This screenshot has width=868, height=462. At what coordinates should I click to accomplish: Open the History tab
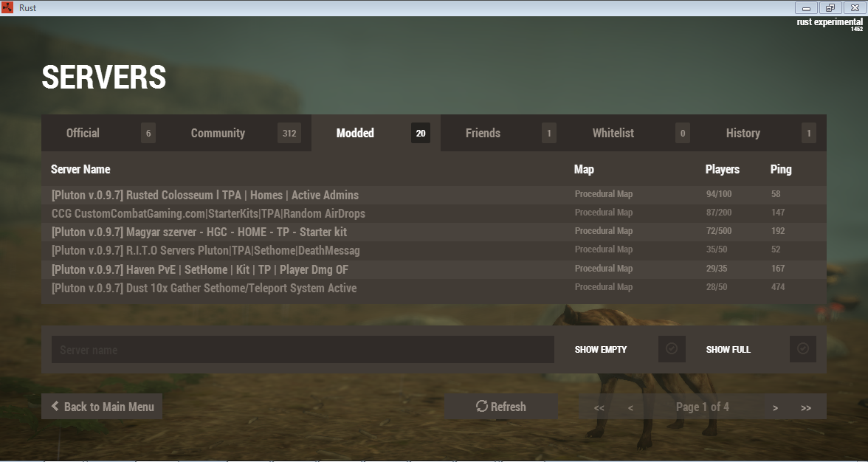pos(763,133)
